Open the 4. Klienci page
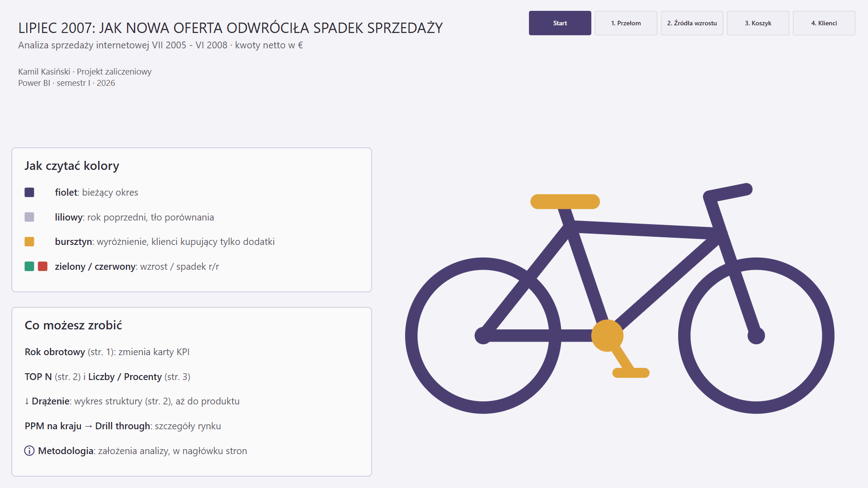The image size is (868, 488). point(824,23)
